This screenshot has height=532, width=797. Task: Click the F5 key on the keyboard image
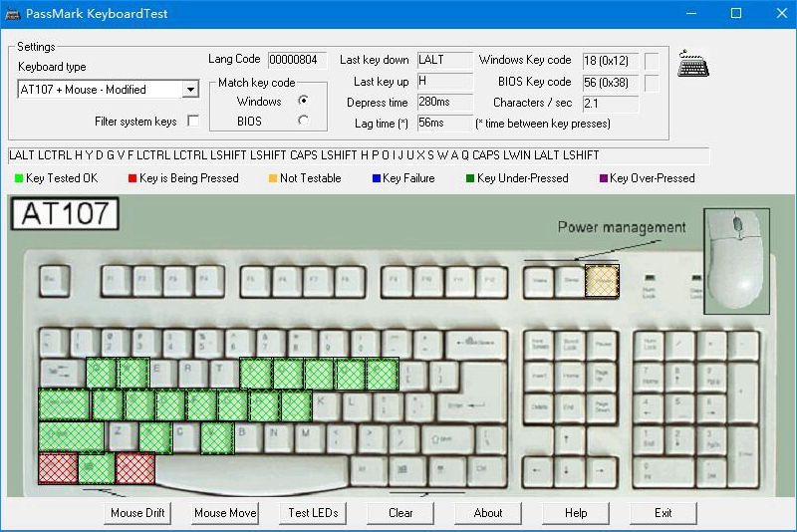[256, 281]
